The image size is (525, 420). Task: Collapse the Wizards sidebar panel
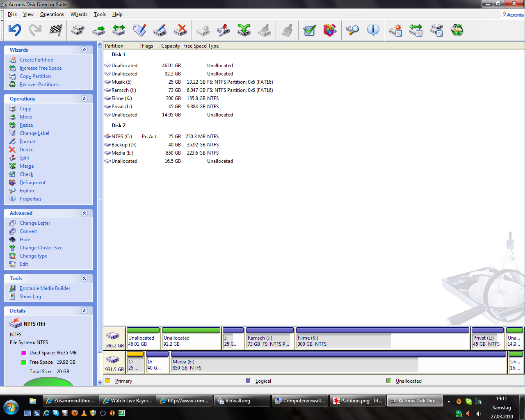84,50
